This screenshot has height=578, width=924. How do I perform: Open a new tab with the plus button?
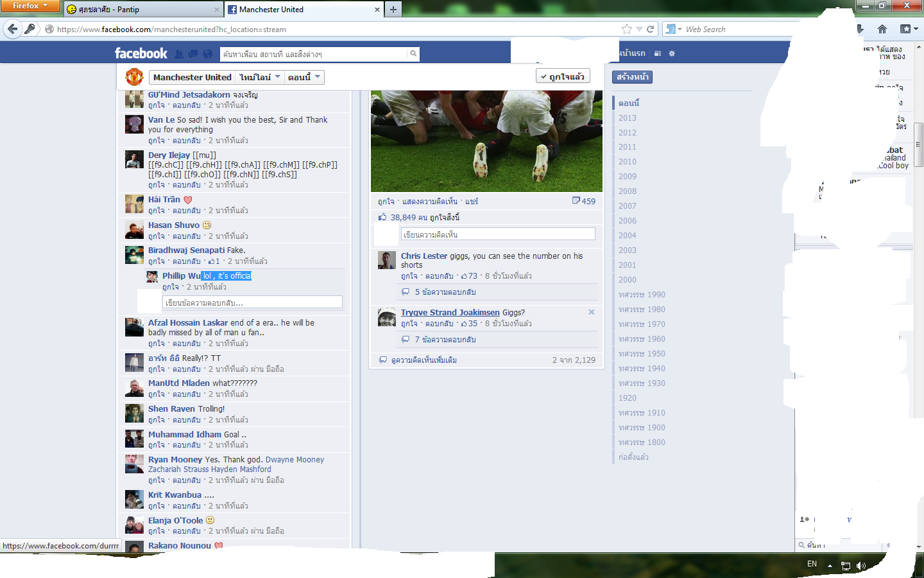[x=393, y=9]
